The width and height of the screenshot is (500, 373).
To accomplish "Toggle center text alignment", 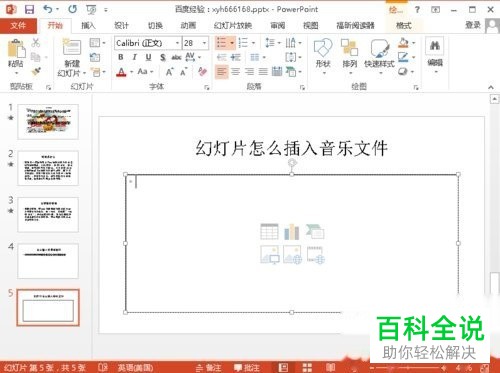I will [235, 71].
